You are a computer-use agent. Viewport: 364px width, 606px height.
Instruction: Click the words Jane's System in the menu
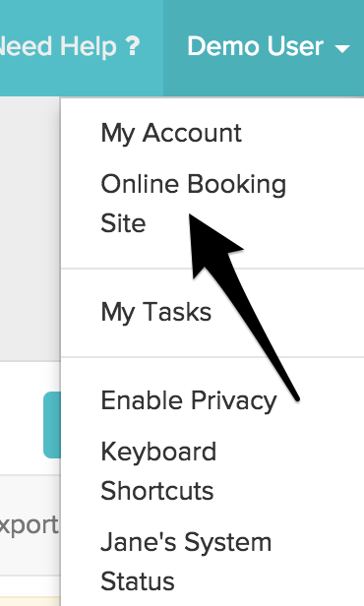coord(186,542)
